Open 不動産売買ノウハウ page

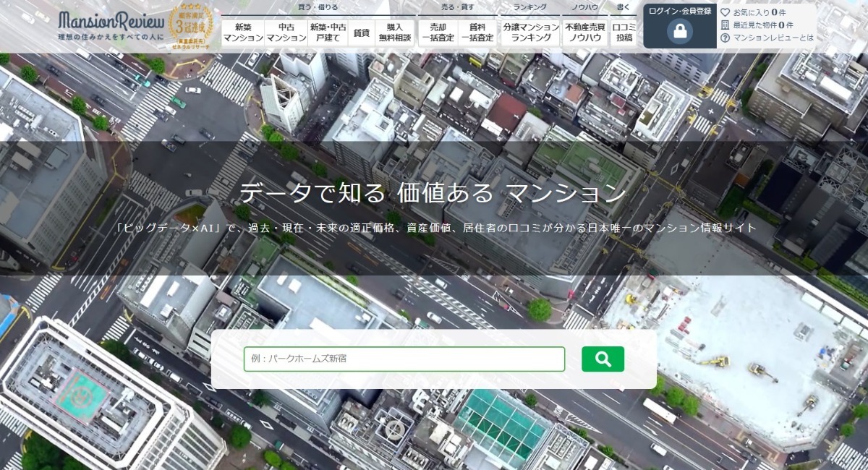click(x=584, y=33)
